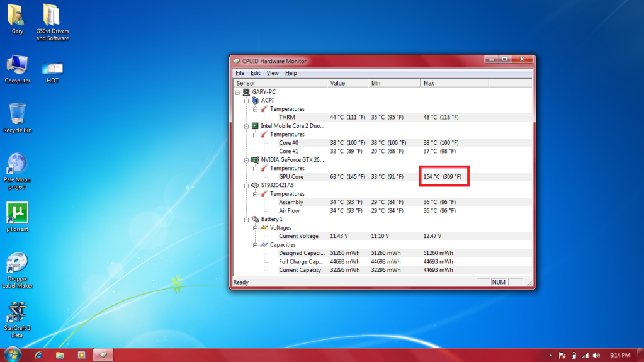Select the Core #1 row
Image resolution: width=644 pixels, height=362 pixels.
click(x=382, y=151)
